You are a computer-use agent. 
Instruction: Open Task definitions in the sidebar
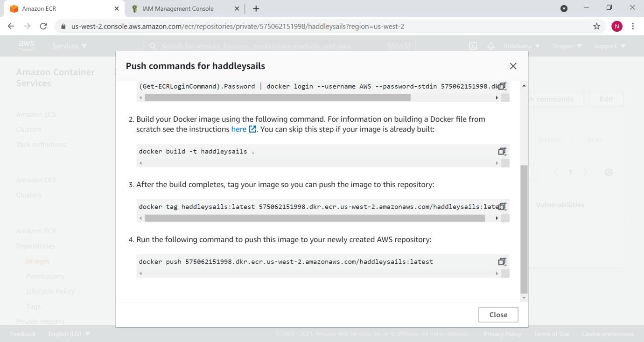[x=41, y=144]
